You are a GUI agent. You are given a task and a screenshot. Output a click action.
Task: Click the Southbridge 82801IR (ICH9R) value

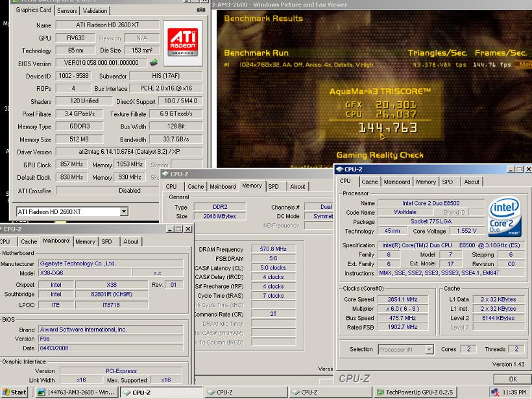112,294
